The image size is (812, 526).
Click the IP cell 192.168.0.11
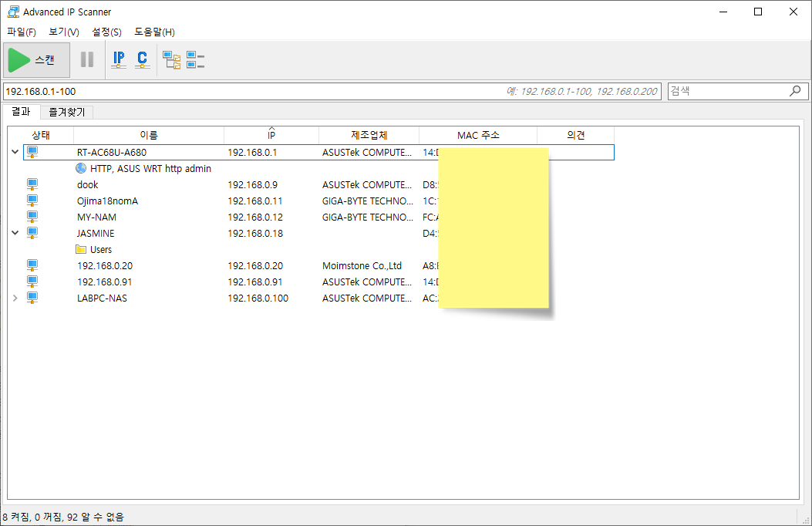click(254, 201)
